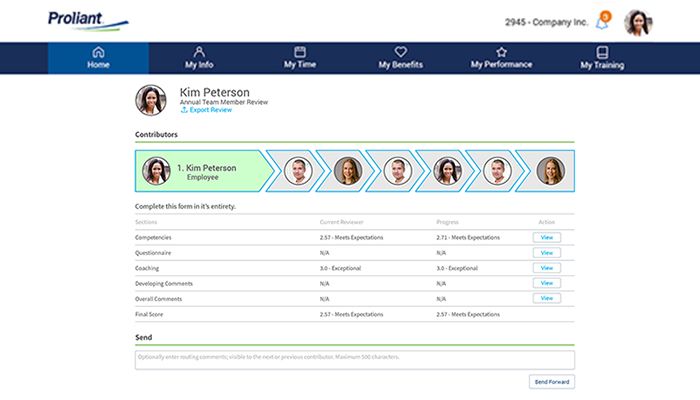Click 2.71 - Meets Expectations progress value

click(x=468, y=238)
